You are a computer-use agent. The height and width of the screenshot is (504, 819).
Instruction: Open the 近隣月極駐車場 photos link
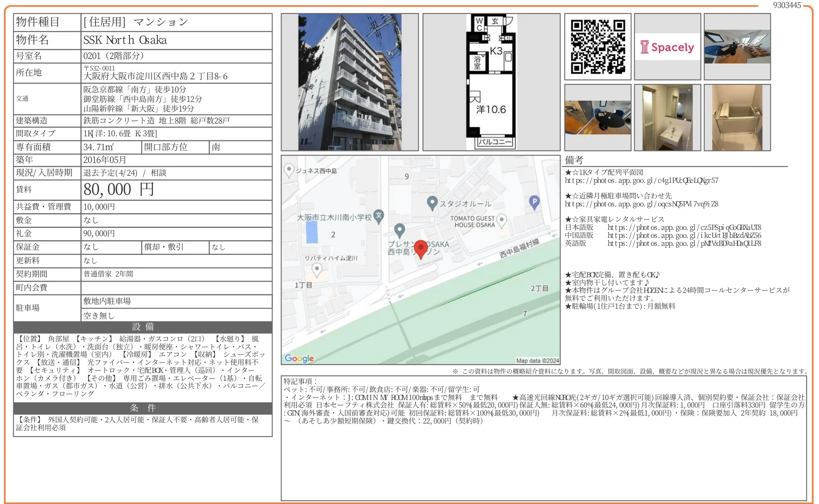tap(641, 204)
